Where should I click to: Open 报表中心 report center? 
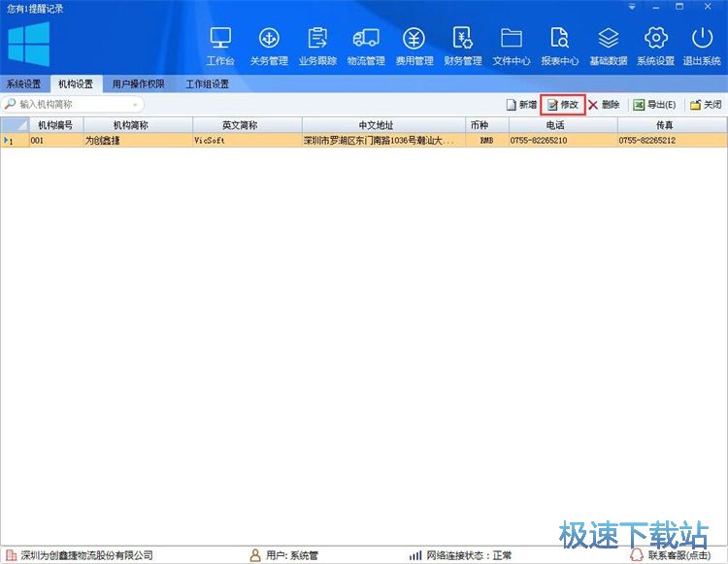[x=559, y=46]
